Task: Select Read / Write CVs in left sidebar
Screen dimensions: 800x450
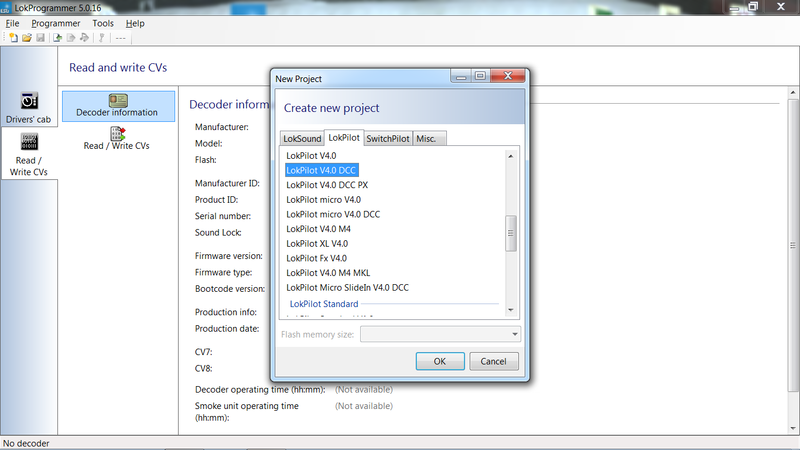Action: click(x=29, y=153)
